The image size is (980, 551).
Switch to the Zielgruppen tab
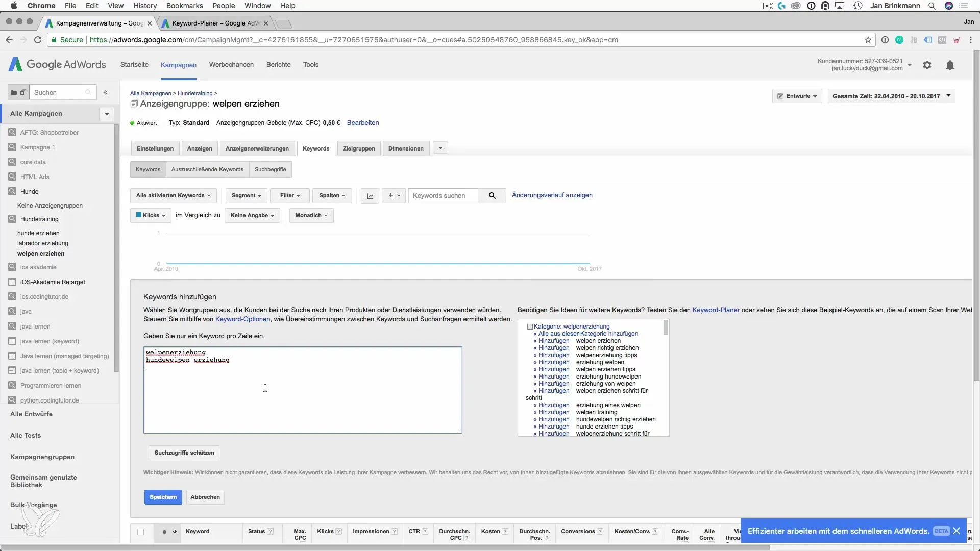pos(359,148)
